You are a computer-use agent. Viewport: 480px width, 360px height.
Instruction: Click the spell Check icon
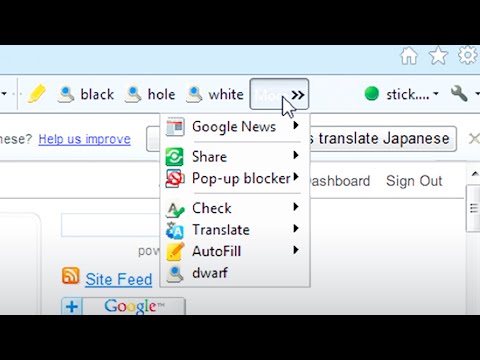coord(175,209)
